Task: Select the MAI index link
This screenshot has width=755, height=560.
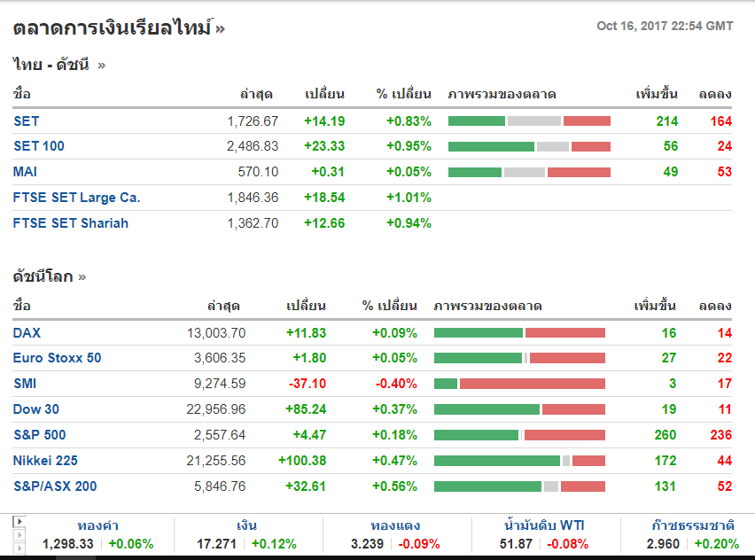Action: click(x=26, y=172)
